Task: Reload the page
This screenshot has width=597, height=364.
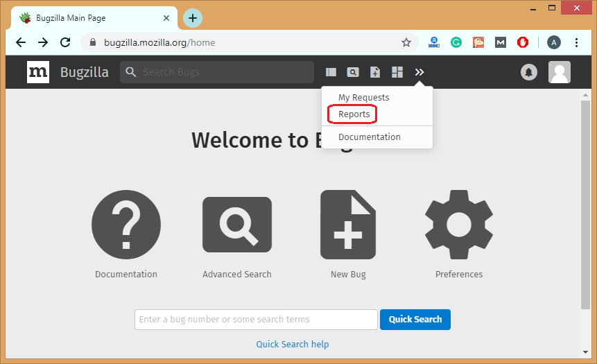Action: pos(65,42)
